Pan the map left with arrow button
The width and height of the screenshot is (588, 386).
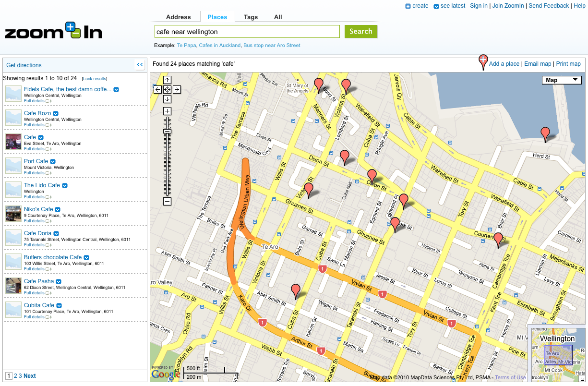point(157,89)
